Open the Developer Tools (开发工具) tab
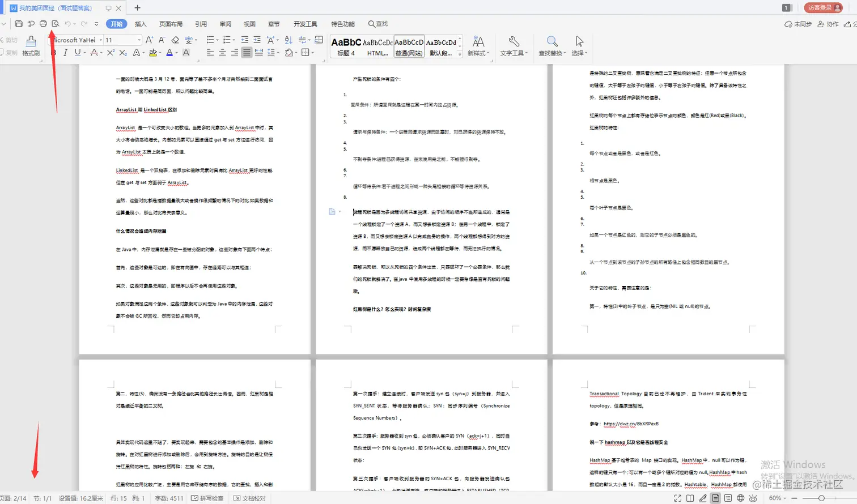This screenshot has width=857, height=504. 306,24
